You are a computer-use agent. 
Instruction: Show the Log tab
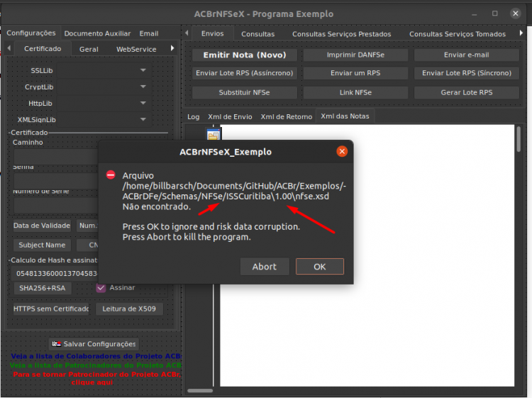click(194, 117)
